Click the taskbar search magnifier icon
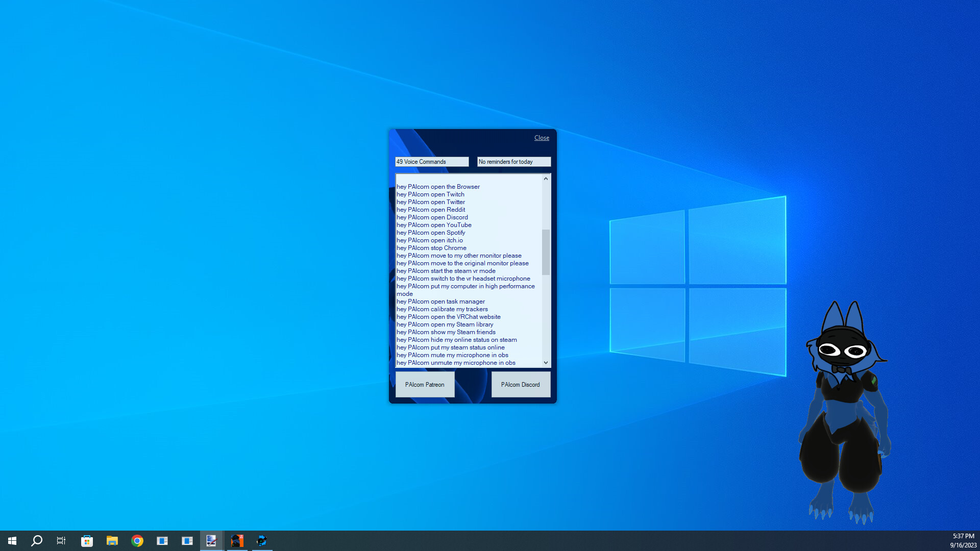The image size is (980, 551). 37,541
